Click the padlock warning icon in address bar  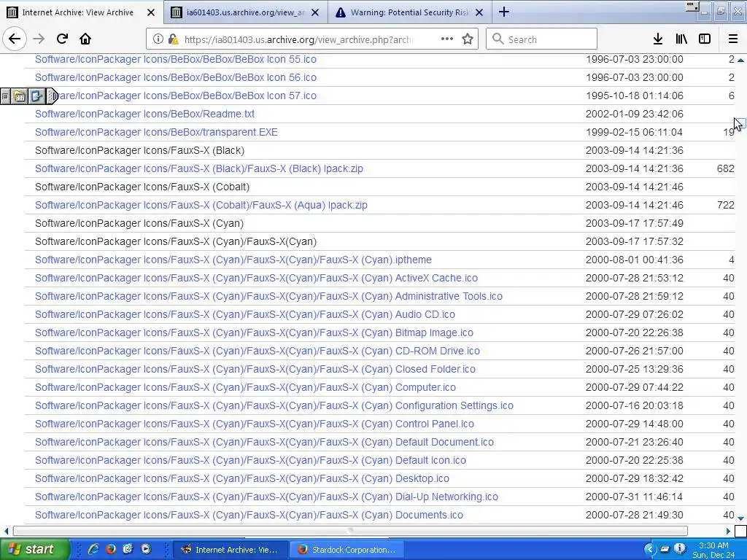tap(173, 39)
